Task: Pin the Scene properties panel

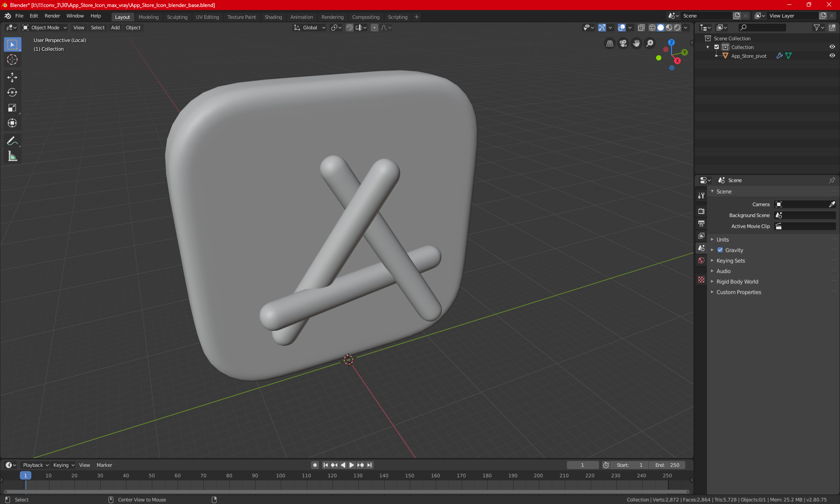Action: tap(832, 180)
